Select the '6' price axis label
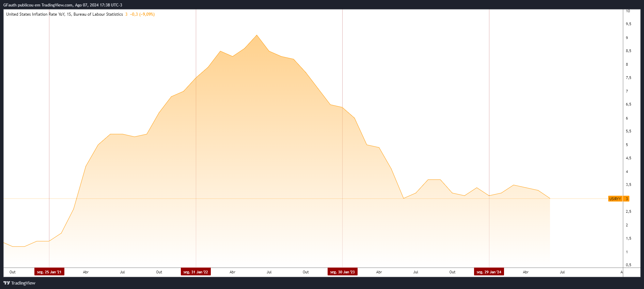 click(627, 118)
